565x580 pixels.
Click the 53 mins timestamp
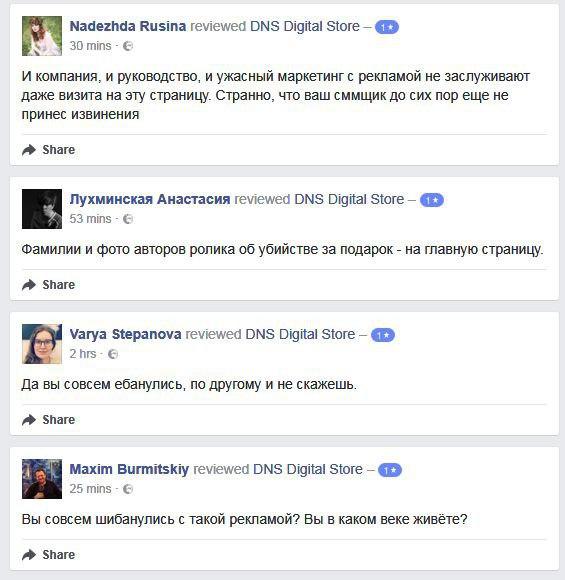(x=90, y=219)
